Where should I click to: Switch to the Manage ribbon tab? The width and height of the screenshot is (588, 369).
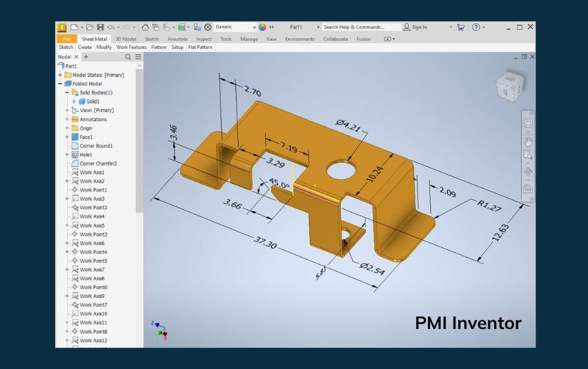(249, 39)
